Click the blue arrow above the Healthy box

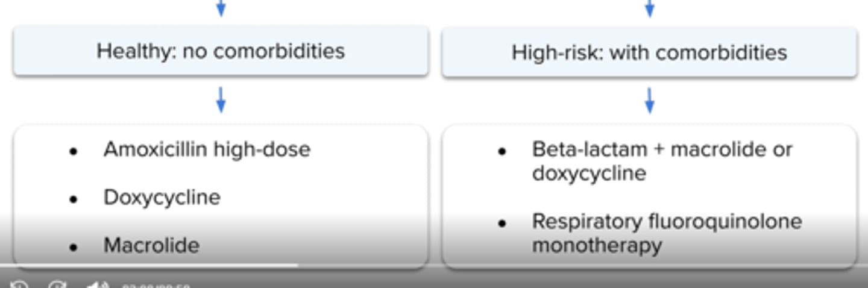(x=221, y=8)
